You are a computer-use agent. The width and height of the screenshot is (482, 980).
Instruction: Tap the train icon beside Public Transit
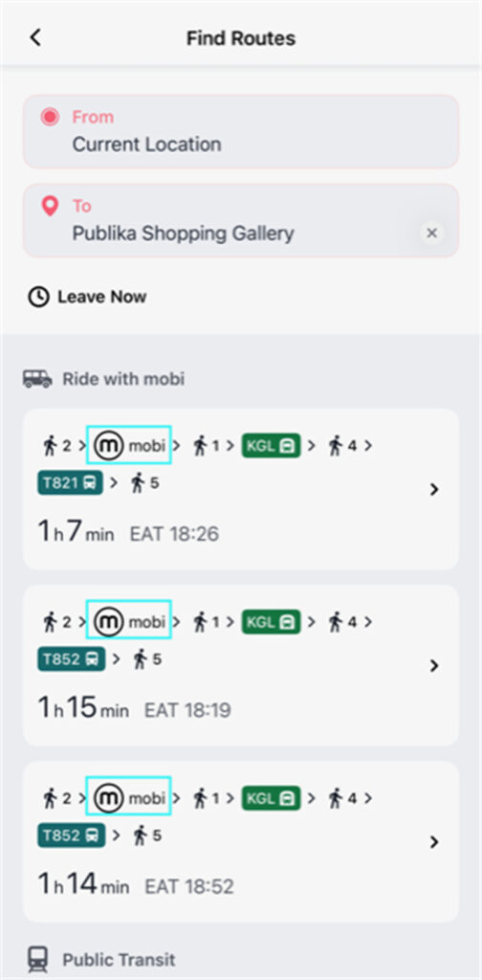pyautogui.click(x=37, y=959)
